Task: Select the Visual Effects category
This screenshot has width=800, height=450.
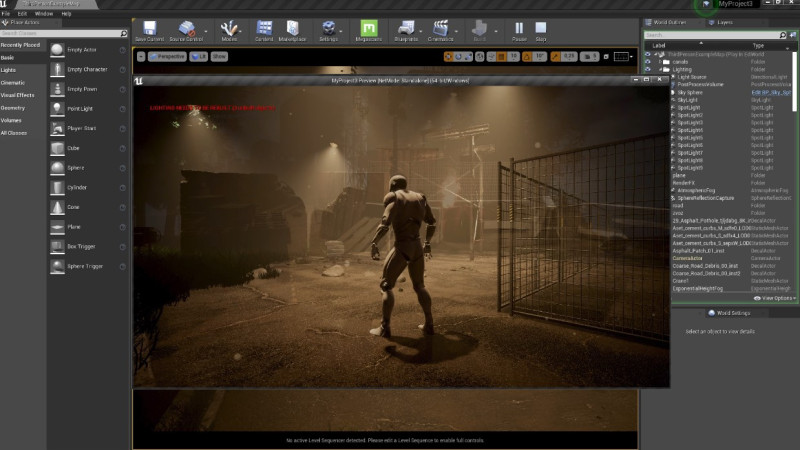Action: pyautogui.click(x=17, y=95)
